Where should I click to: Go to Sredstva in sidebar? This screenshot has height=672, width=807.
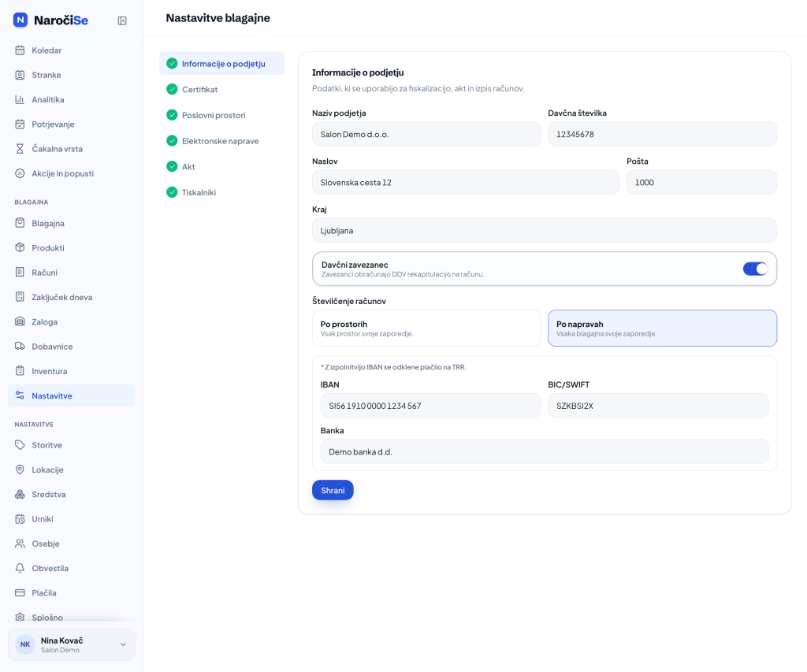coord(72,495)
